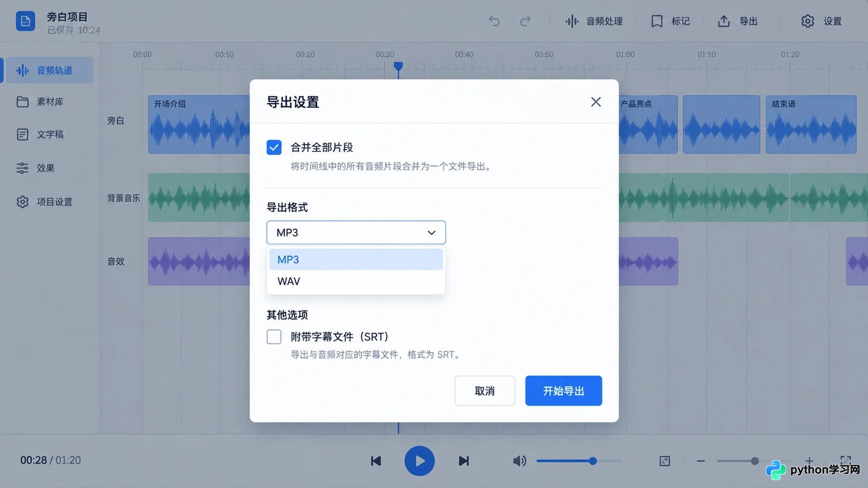Click the 导出 export icon in toolbar
Screen dimensions: 868x488
pos(724,21)
